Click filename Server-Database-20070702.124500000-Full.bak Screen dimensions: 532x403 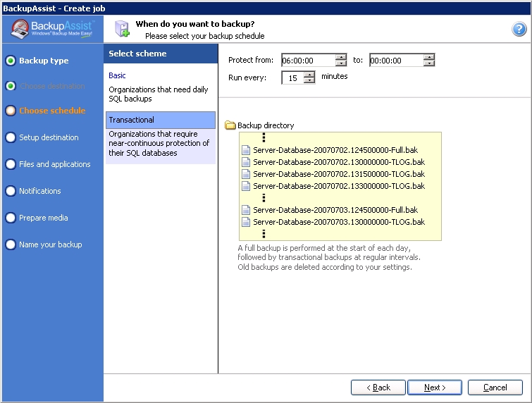click(x=335, y=150)
